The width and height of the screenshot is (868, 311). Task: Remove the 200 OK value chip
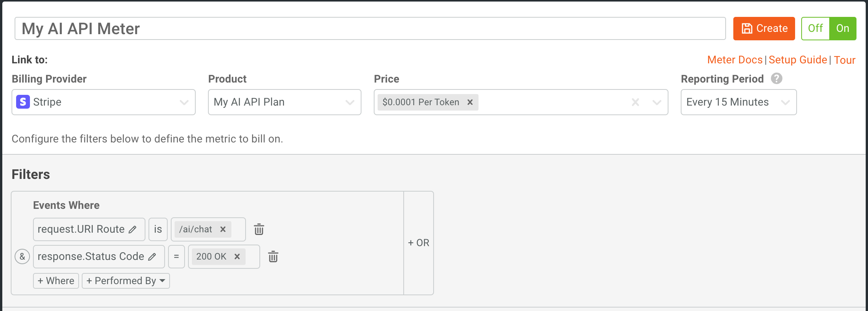pyautogui.click(x=237, y=256)
